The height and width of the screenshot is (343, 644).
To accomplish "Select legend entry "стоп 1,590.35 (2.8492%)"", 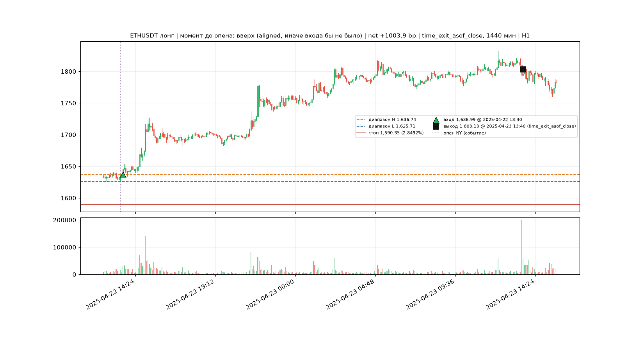I will coord(396,133).
